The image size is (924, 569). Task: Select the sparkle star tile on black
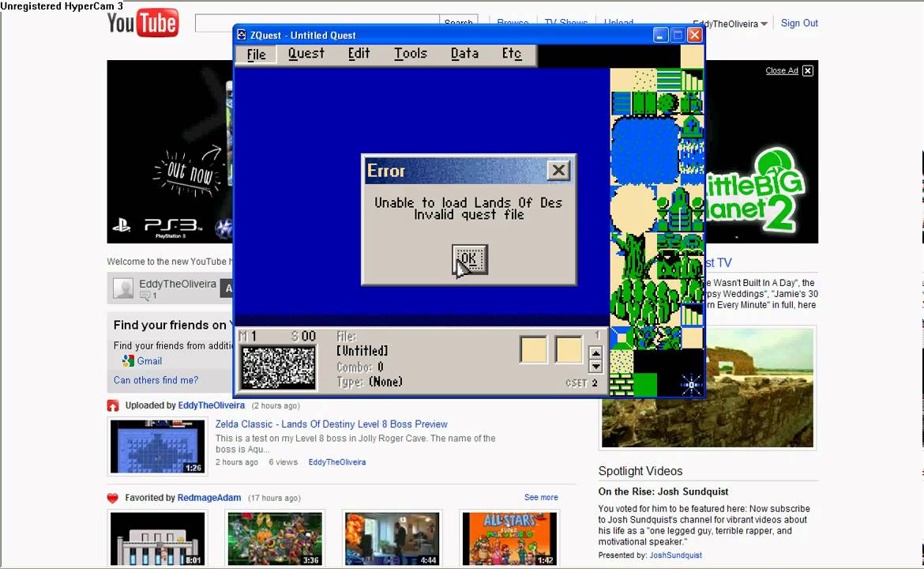(691, 384)
